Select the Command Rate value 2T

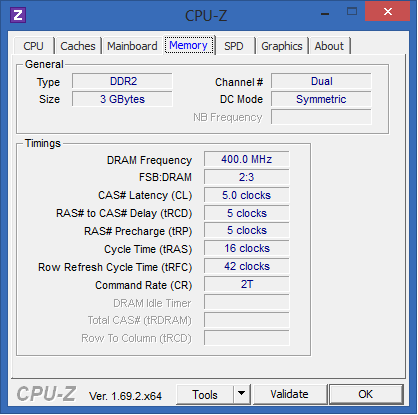pos(247,285)
